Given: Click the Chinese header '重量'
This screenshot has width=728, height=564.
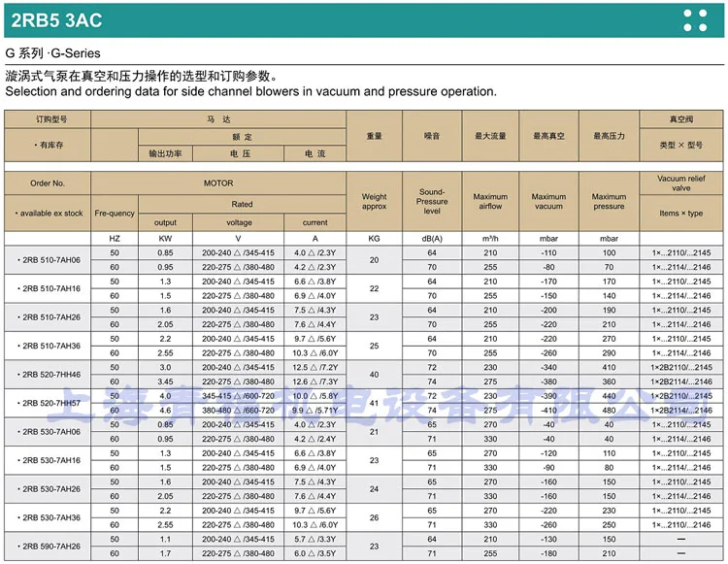Looking at the screenshot, I should click(x=375, y=136).
